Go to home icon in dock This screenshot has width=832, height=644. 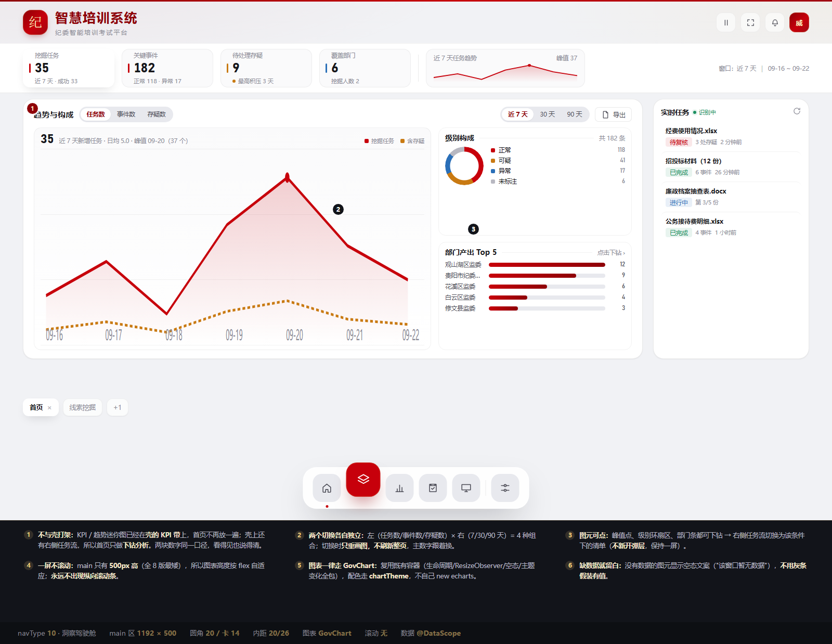pos(327,488)
